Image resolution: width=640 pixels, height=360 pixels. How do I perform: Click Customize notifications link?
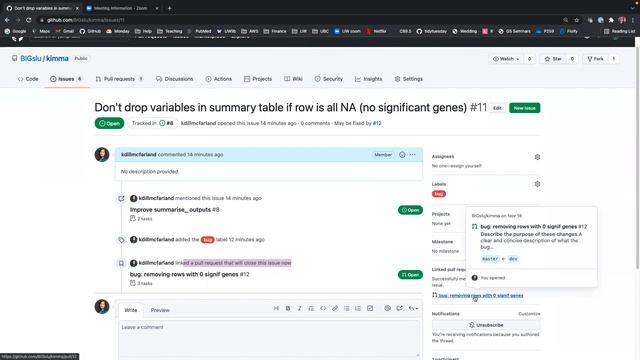(x=529, y=314)
